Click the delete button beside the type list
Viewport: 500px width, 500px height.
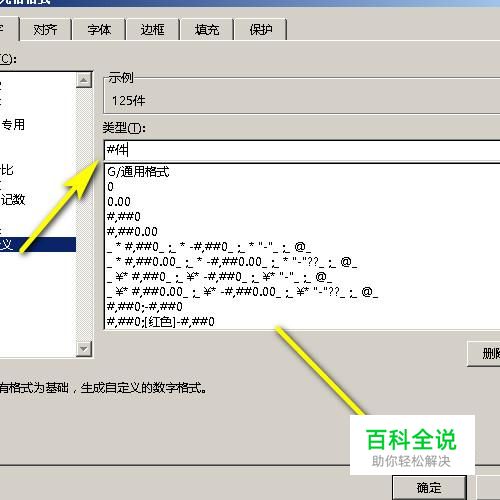click(484, 353)
